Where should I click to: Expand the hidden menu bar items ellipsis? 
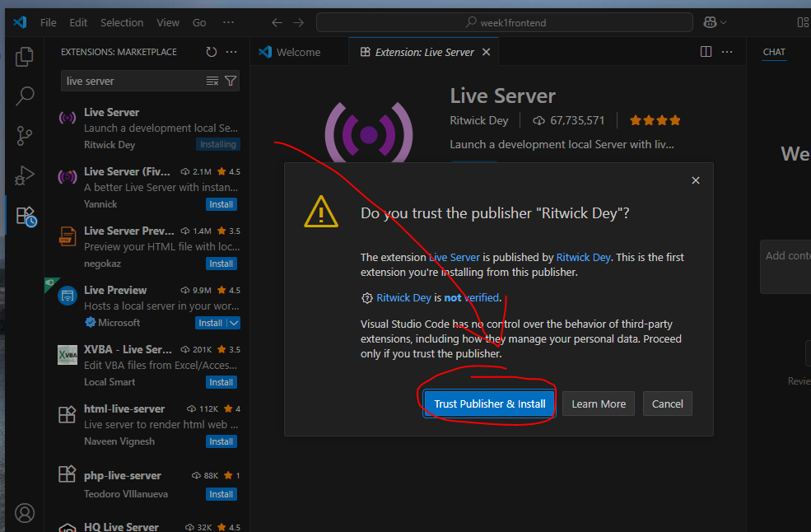pos(228,22)
